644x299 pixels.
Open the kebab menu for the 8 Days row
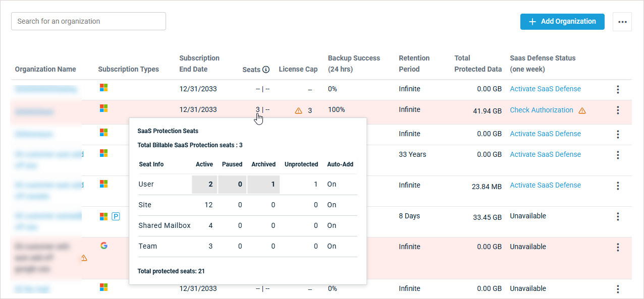click(x=618, y=216)
